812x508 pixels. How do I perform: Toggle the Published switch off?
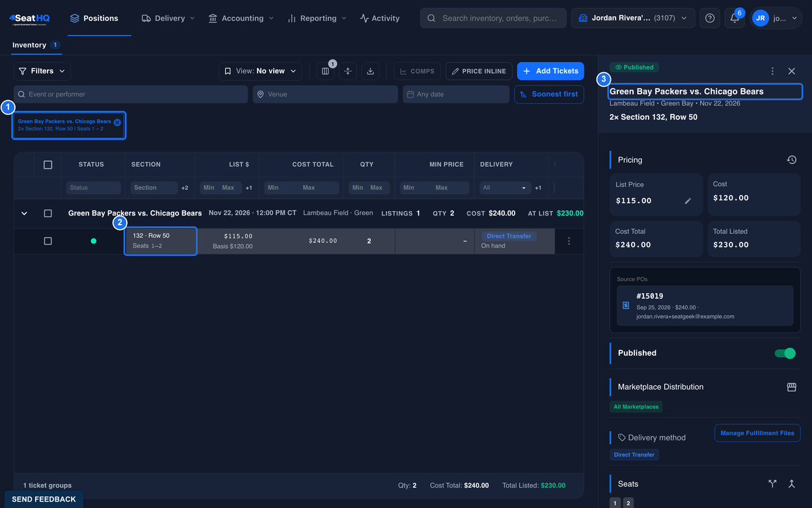pos(785,353)
